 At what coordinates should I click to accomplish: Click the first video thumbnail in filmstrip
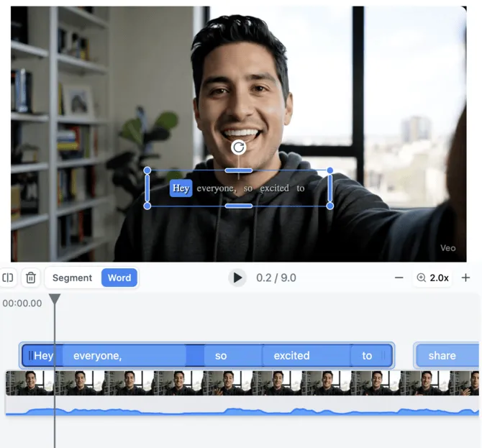(x=30, y=383)
